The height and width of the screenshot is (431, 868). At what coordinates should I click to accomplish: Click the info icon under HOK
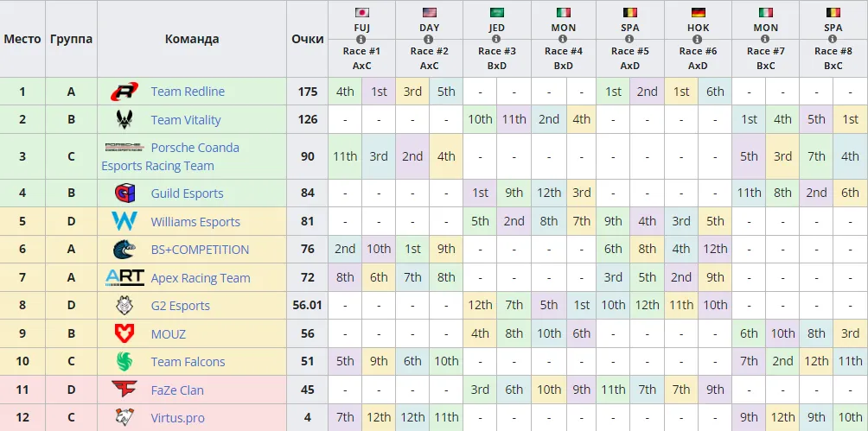click(x=698, y=40)
